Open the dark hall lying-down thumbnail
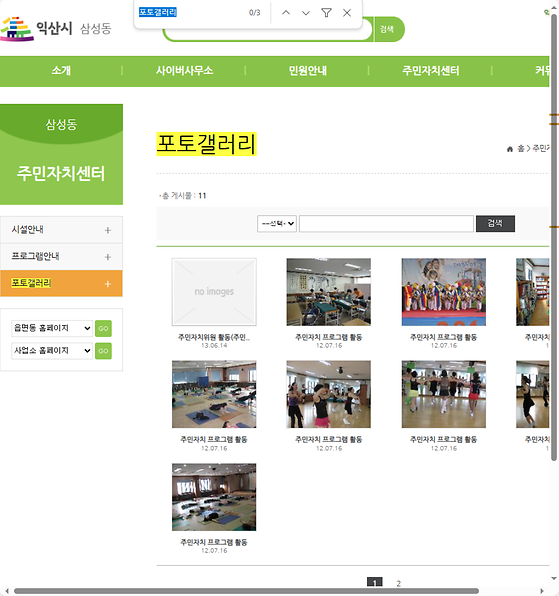Viewport: 559px width, 596px height. [x=214, y=497]
